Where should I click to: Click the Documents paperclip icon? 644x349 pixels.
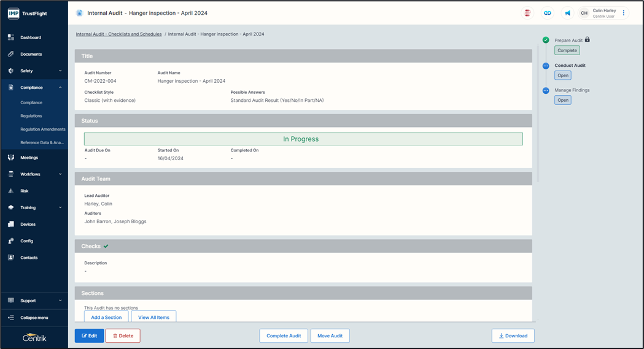pyautogui.click(x=11, y=54)
